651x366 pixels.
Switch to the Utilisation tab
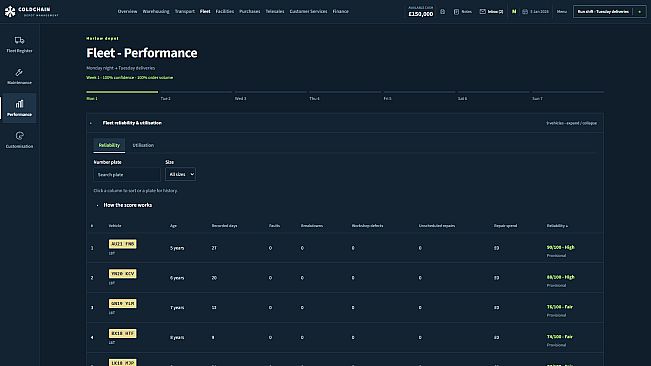click(143, 145)
